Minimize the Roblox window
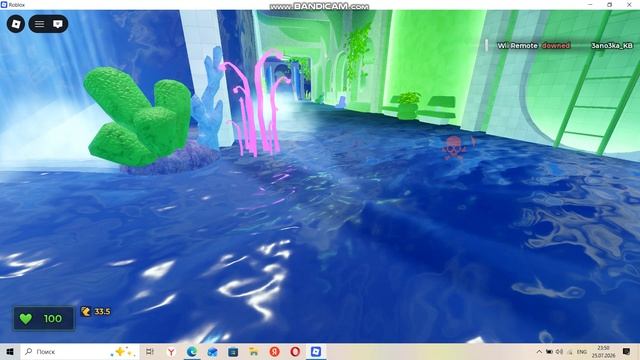 pyautogui.click(x=590, y=4)
